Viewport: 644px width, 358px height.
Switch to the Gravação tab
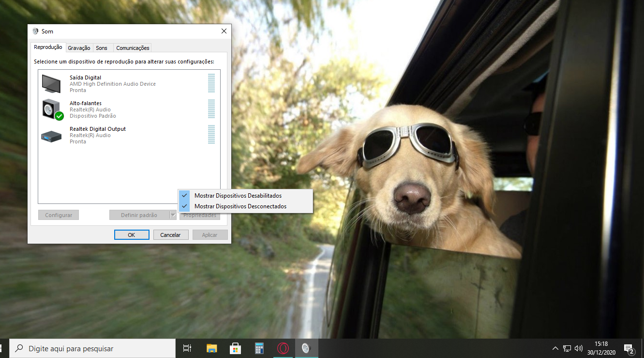point(79,48)
